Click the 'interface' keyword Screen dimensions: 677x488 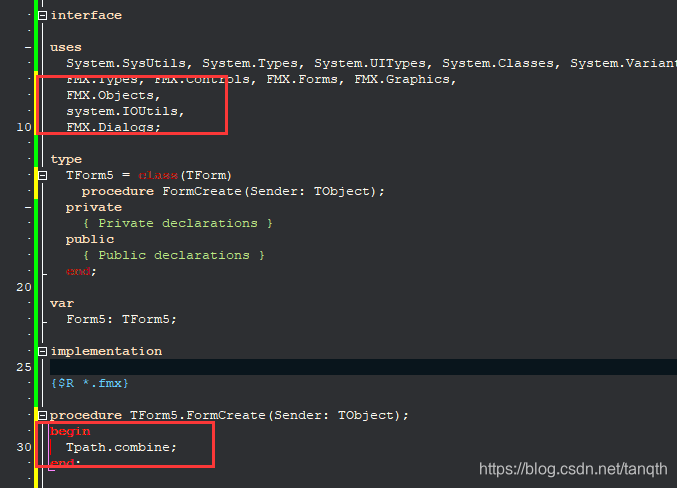point(86,15)
